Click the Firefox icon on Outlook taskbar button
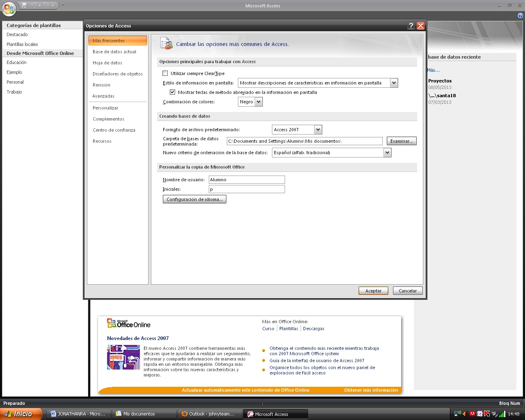 click(x=185, y=414)
